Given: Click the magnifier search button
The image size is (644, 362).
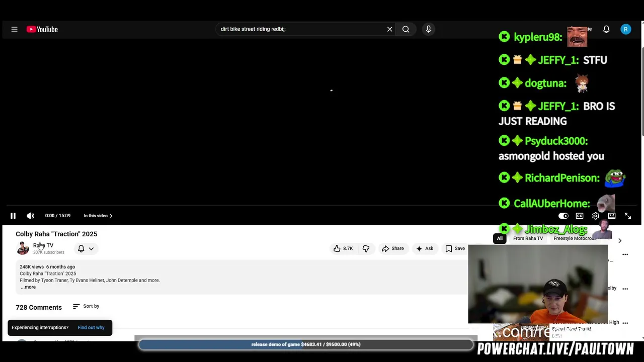Looking at the screenshot, I should pyautogui.click(x=406, y=29).
